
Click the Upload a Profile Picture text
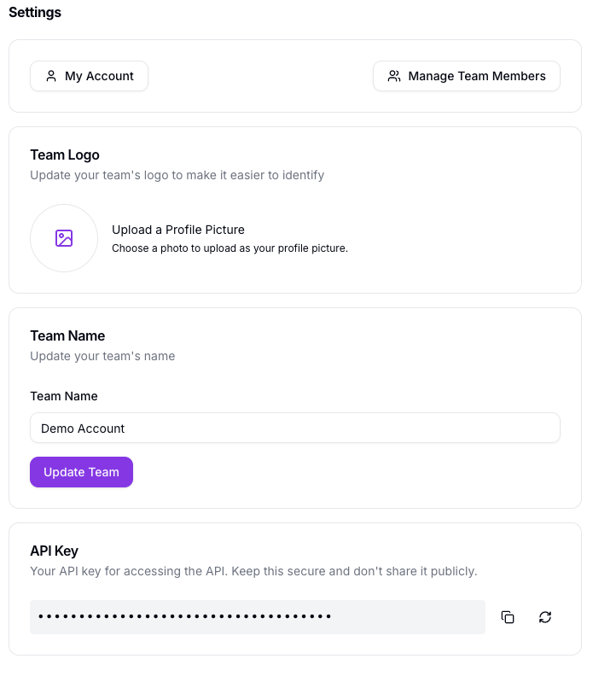[178, 230]
